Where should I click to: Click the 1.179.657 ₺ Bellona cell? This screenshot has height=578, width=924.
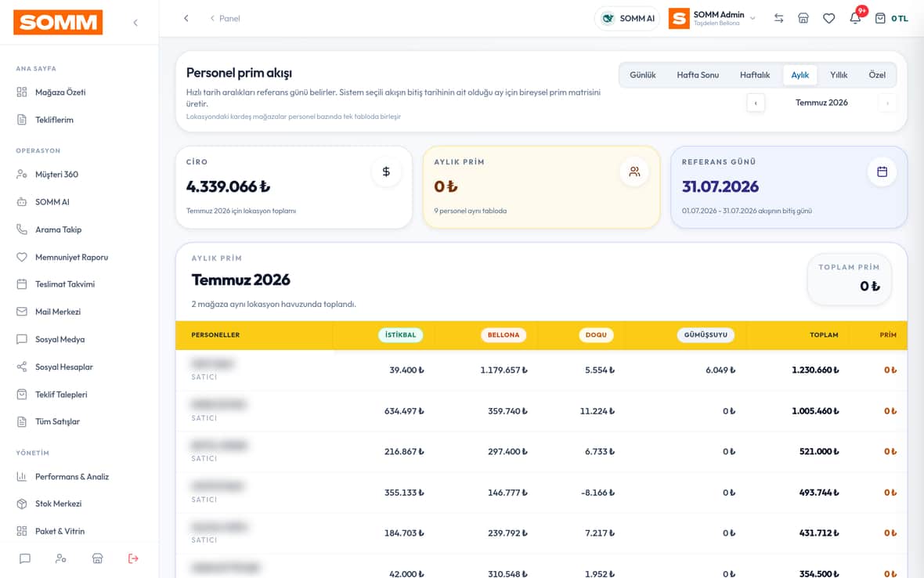[504, 370]
